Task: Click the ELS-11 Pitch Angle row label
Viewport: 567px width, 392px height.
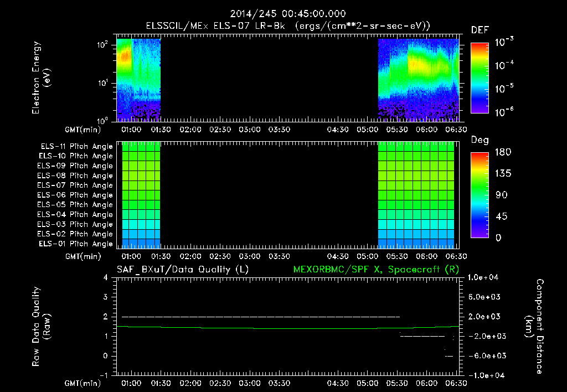Action: [x=76, y=147]
